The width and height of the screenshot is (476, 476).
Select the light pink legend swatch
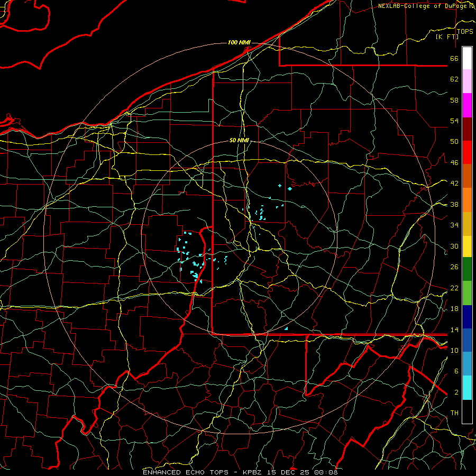467,81
